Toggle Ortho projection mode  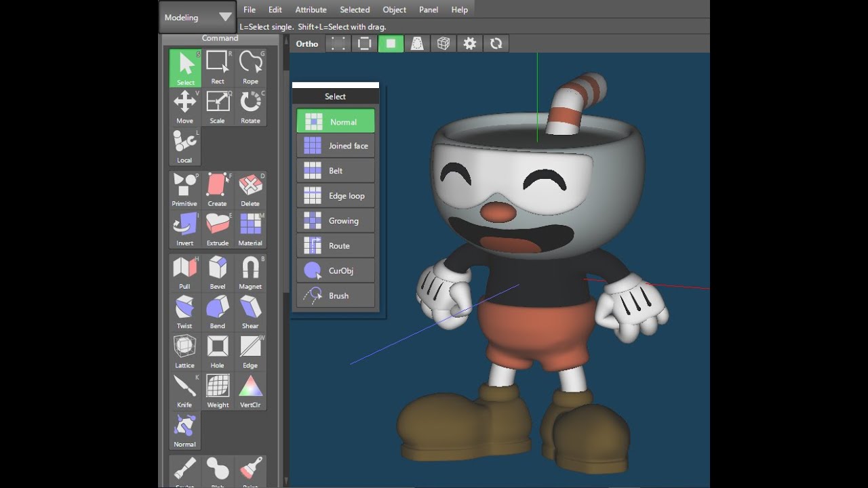(x=307, y=43)
